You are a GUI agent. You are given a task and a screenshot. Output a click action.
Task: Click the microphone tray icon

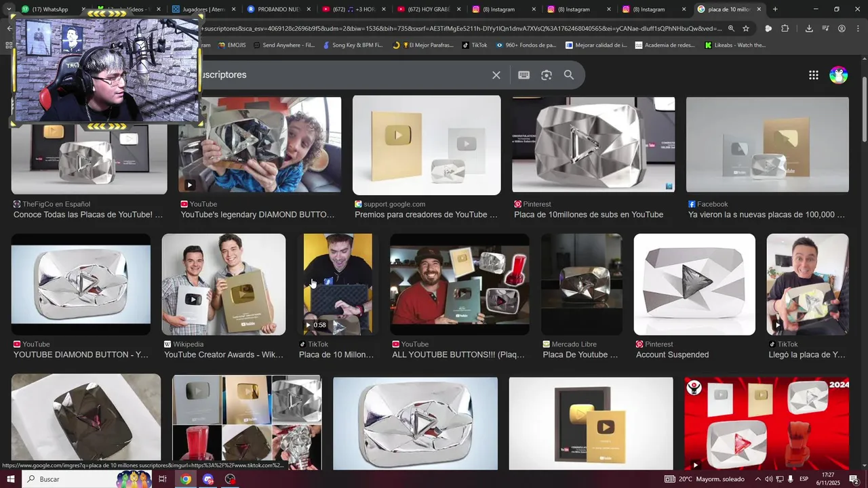click(791, 479)
